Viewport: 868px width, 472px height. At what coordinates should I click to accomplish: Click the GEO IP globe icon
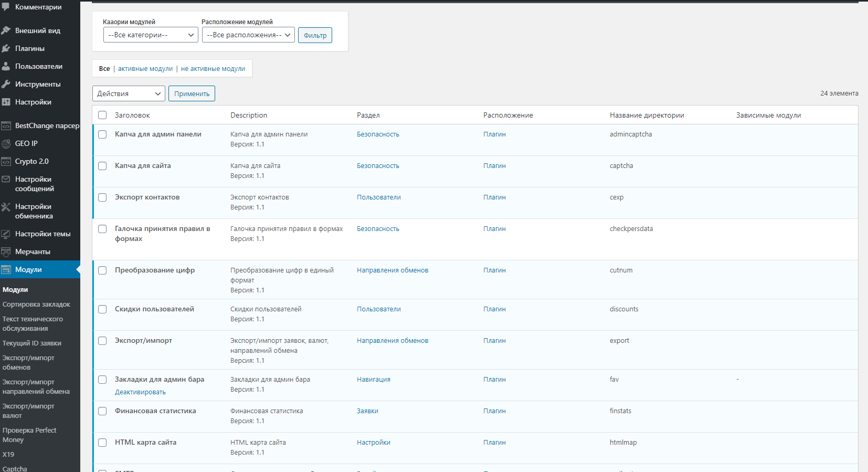[6, 143]
